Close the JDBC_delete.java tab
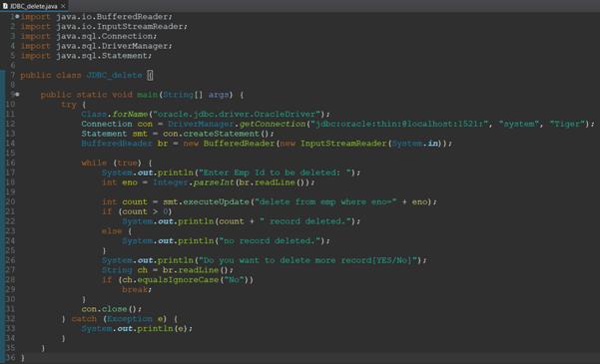This screenshot has height=364, width=600. pyautogui.click(x=63, y=6)
